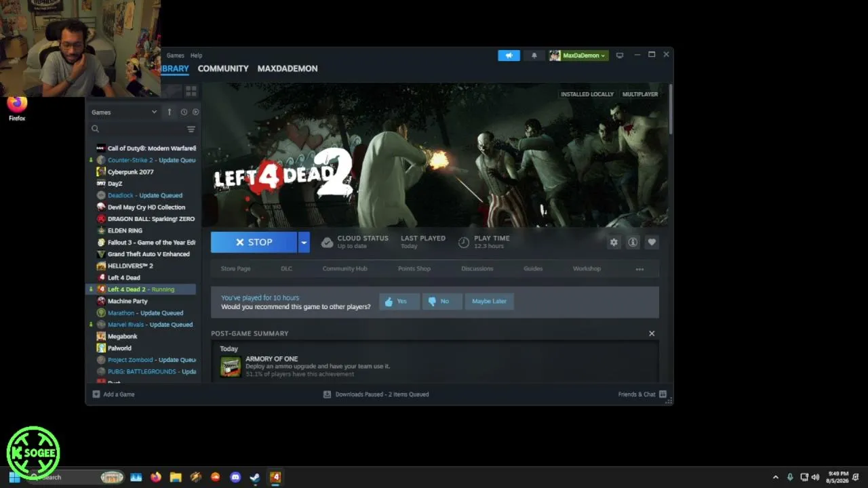Open the Points Shop link
Viewport: 868px width, 488px height.
(x=414, y=269)
